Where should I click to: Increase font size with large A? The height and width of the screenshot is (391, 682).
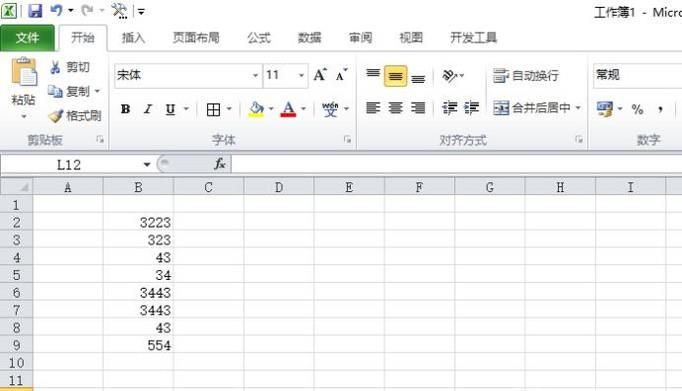tap(320, 75)
